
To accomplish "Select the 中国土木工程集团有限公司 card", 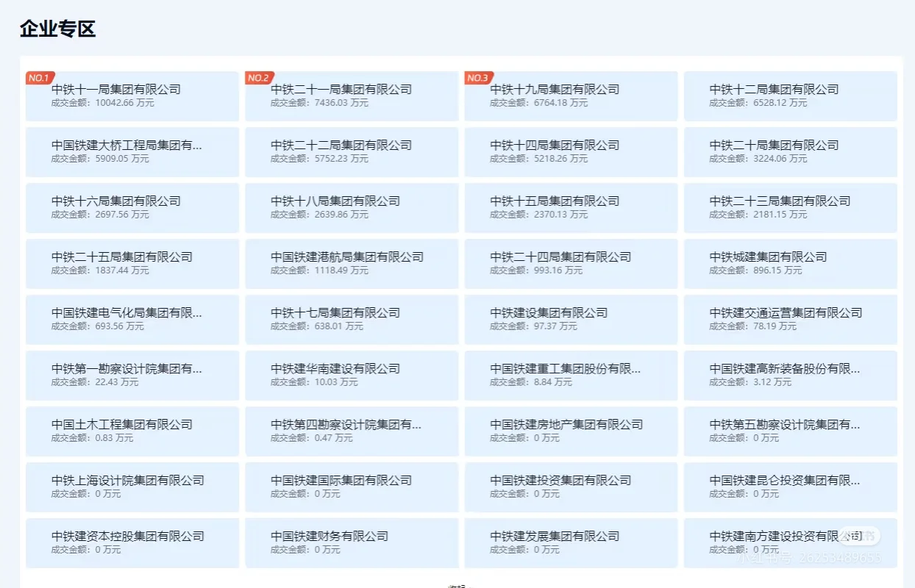I will [x=132, y=431].
